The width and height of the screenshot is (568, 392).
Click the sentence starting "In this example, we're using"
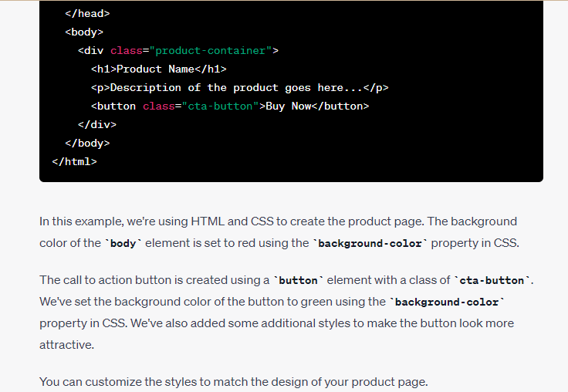coord(232,221)
